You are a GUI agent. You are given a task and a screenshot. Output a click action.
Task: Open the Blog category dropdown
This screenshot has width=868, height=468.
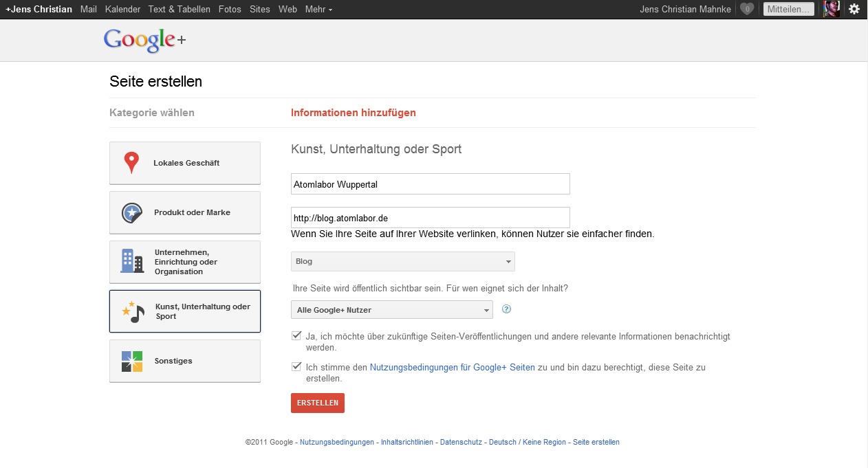(x=403, y=261)
